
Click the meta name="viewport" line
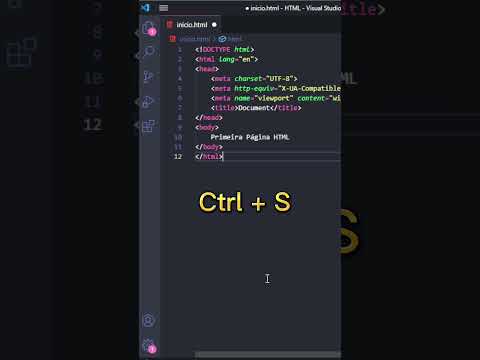(276, 98)
